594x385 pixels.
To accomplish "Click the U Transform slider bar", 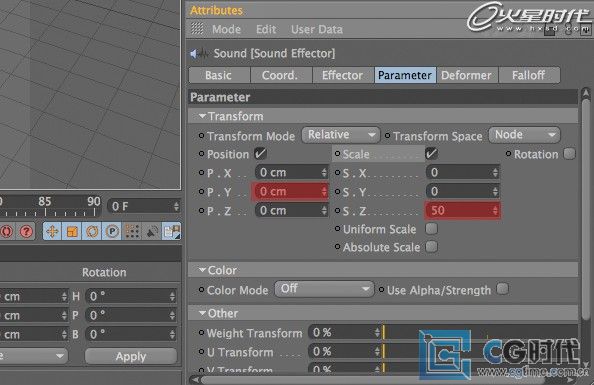I will point(480,352).
